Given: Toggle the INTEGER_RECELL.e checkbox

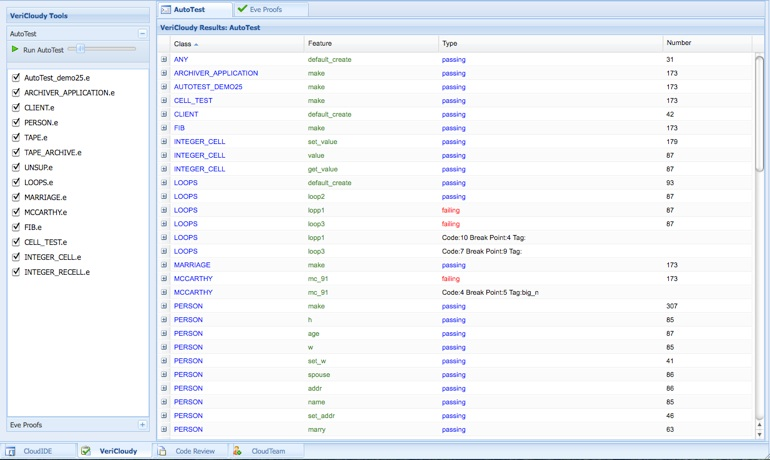Looking at the screenshot, I should point(16,271).
